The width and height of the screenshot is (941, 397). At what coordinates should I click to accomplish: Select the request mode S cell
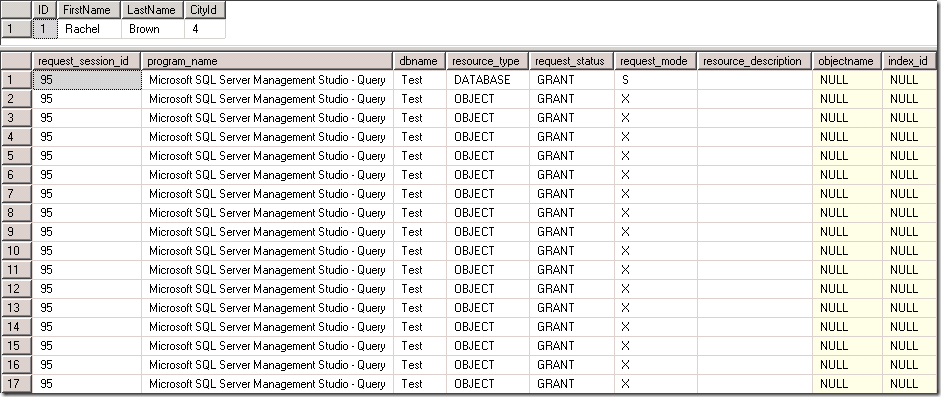click(655, 80)
